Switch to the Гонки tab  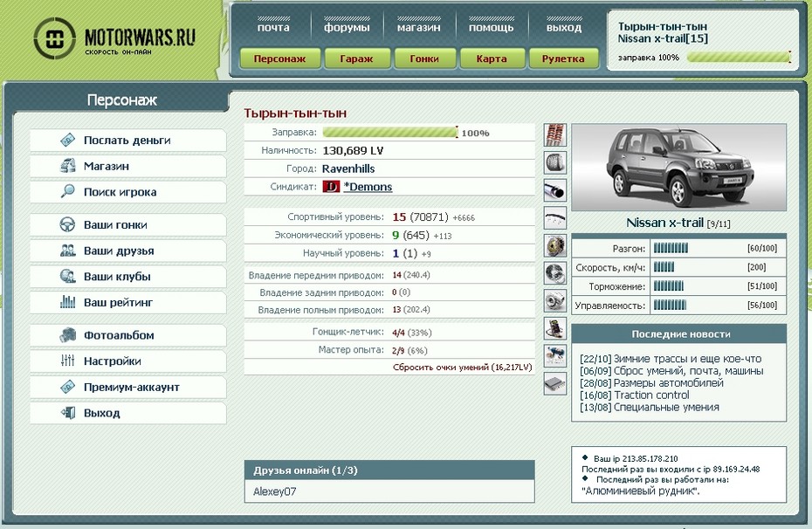(424, 58)
